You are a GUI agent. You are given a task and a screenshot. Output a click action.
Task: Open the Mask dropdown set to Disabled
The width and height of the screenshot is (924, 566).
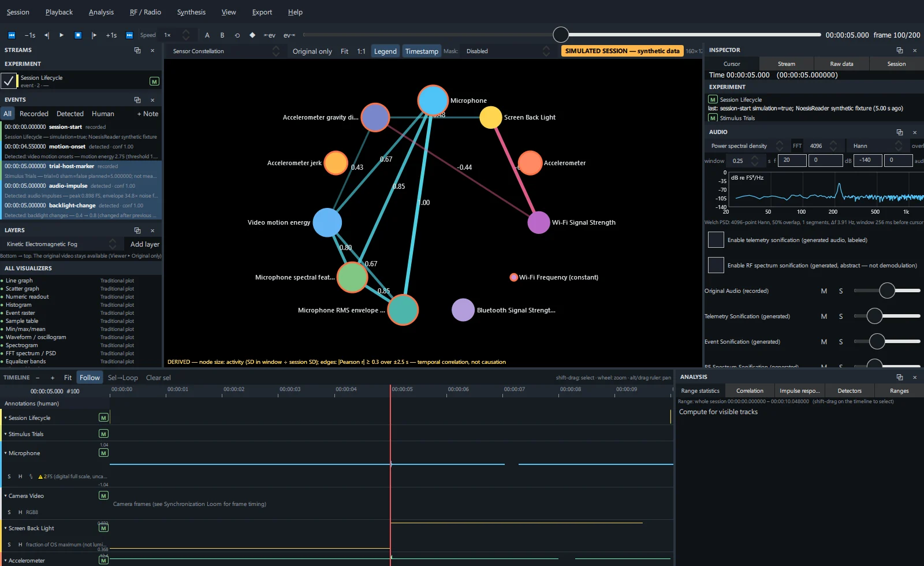coord(508,51)
